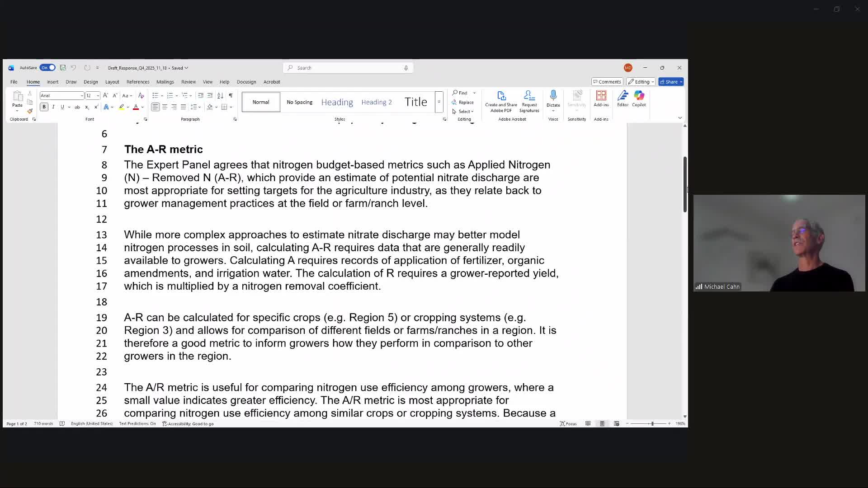Click the Format Painter brush
This screenshot has width=868, height=488.
tap(30, 111)
